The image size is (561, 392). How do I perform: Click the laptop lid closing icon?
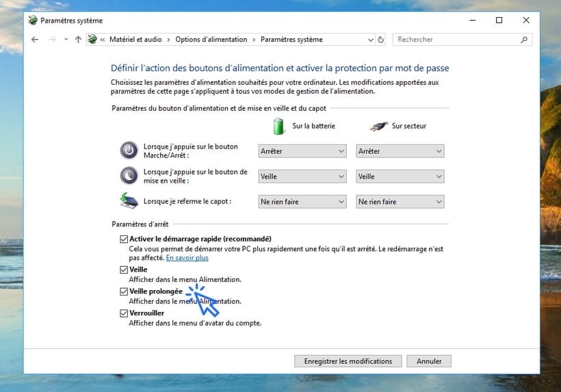[129, 201]
